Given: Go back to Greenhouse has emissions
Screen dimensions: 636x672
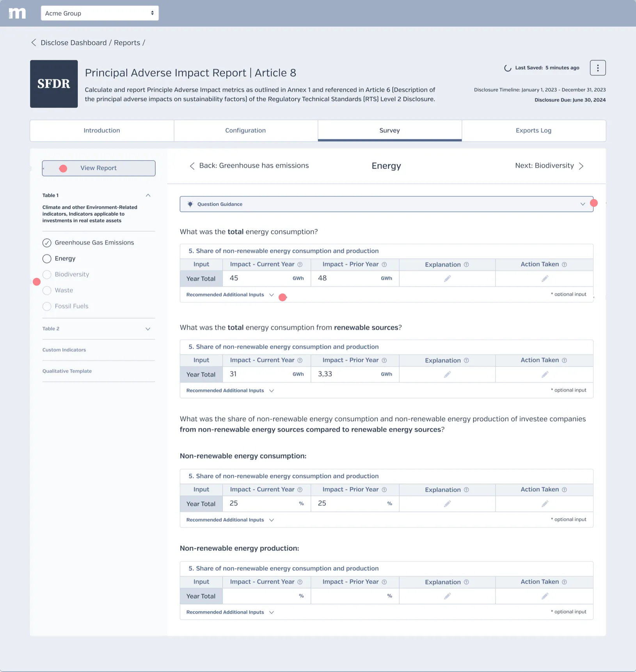Looking at the screenshot, I should (x=249, y=166).
